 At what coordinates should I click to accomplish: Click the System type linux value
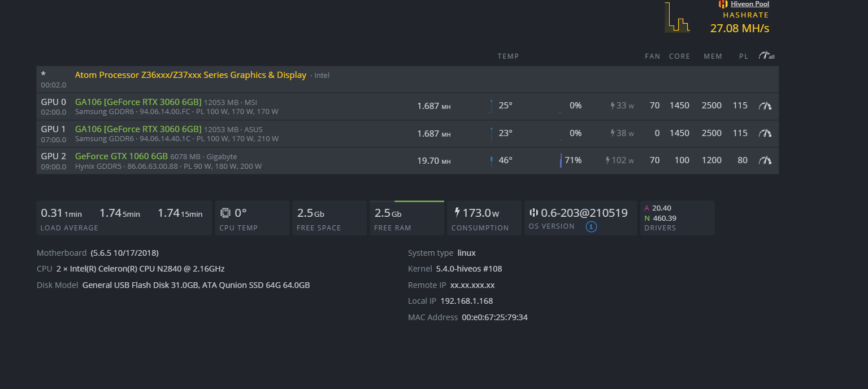(467, 253)
